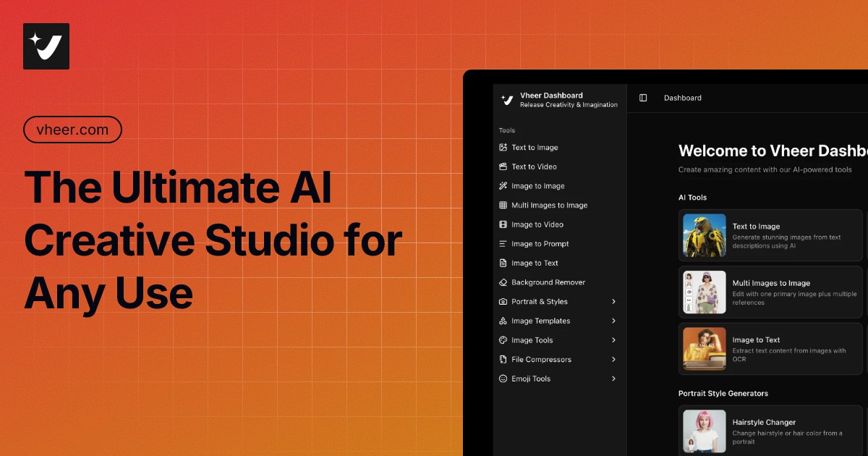
Task: Click the Portrait & Styles camera icon
Action: click(503, 302)
